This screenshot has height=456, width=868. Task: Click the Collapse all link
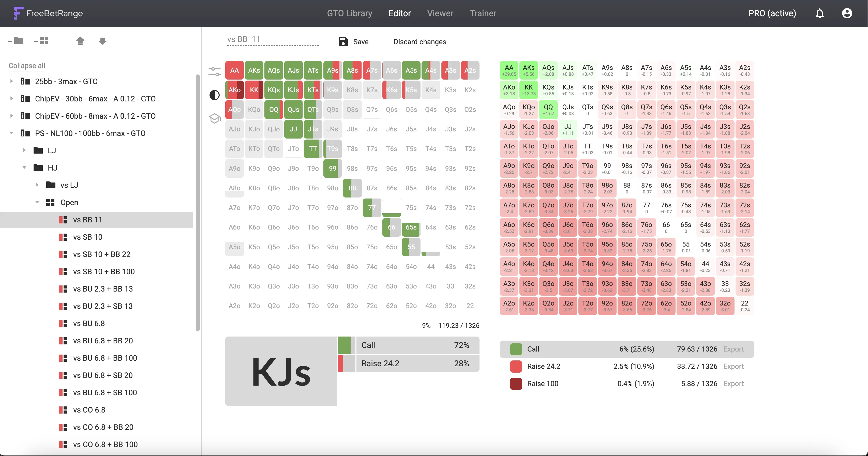click(x=27, y=66)
